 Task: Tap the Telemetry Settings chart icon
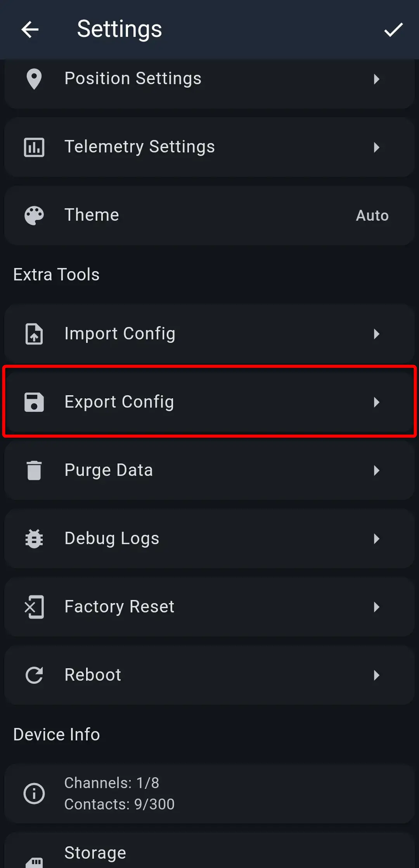click(x=34, y=147)
